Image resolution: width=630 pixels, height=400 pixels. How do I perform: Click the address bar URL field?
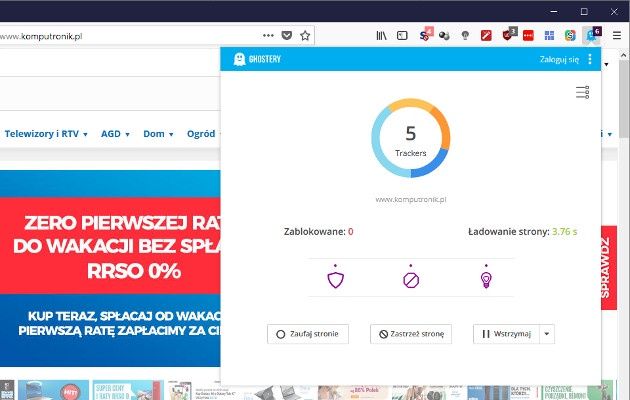(x=129, y=36)
